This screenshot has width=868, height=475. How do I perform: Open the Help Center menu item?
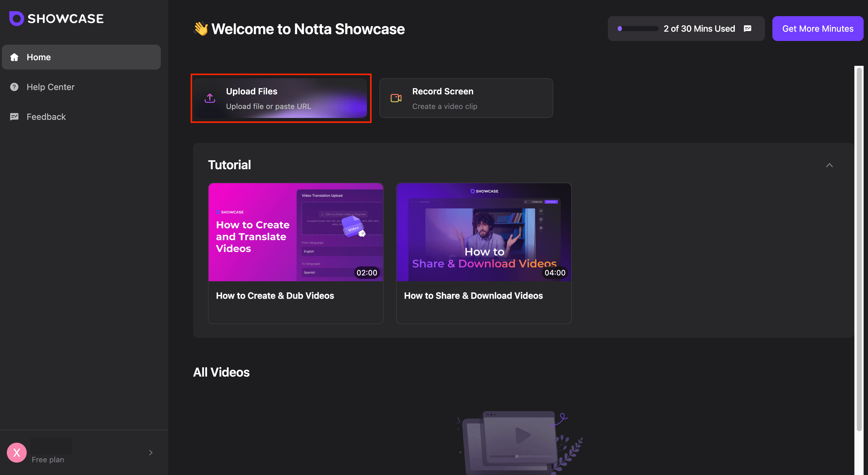[x=81, y=87]
